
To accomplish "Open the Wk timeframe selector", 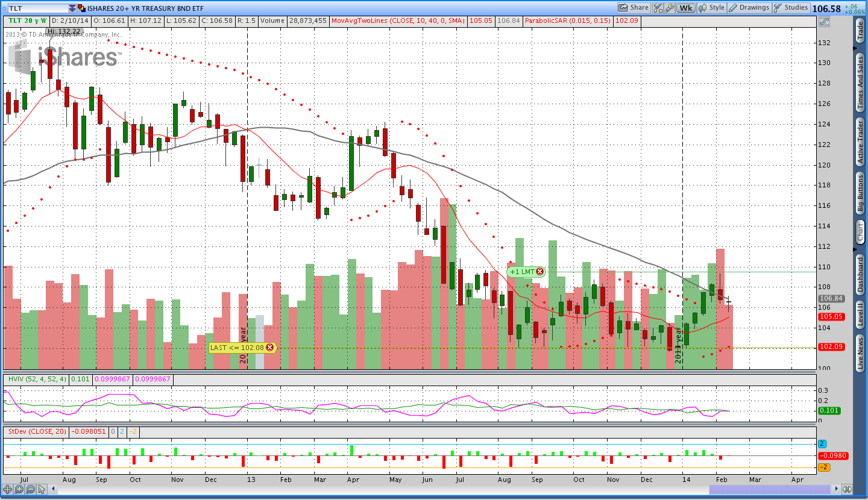I will click(685, 8).
